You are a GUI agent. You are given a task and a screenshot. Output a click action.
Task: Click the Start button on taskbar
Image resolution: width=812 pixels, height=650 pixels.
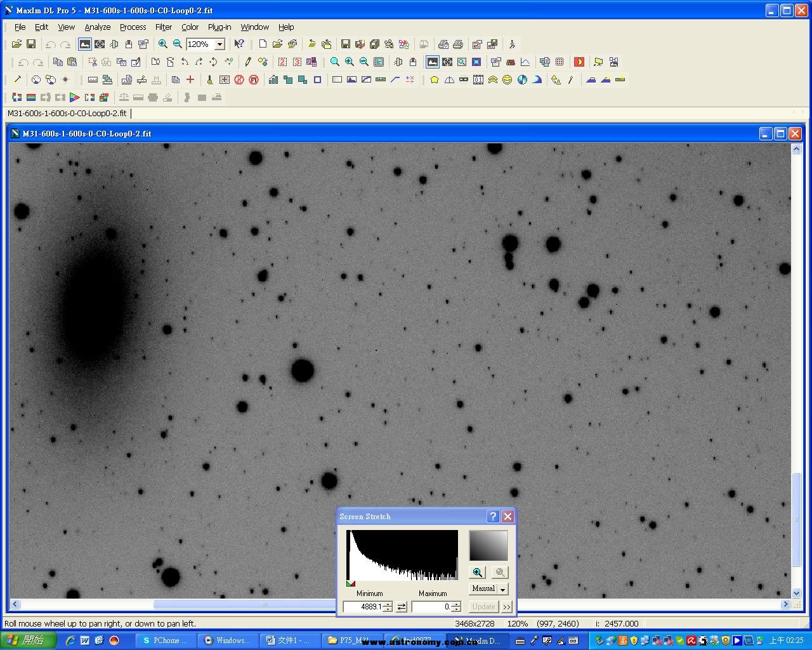pos(28,640)
